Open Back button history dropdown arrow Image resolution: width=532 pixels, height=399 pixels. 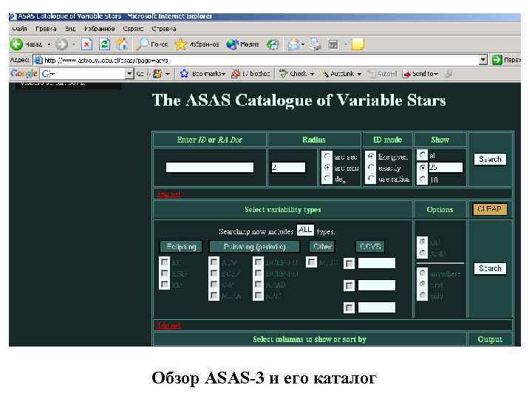point(49,44)
